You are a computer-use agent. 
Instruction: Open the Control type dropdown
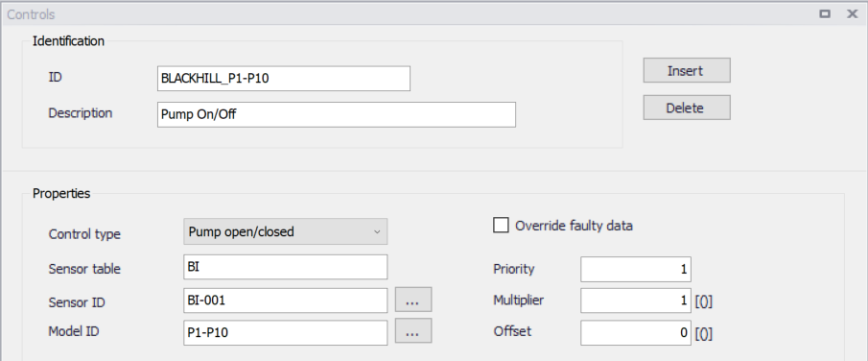tap(285, 231)
